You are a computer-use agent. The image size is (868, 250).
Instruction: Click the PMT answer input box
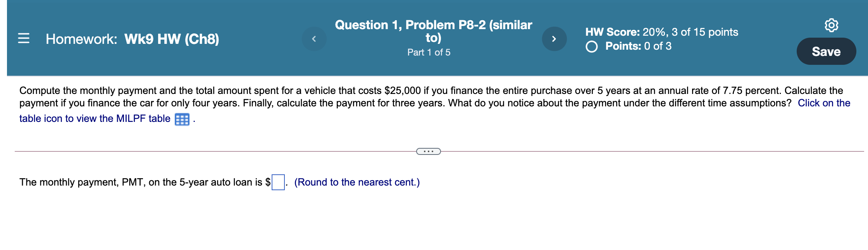click(x=277, y=181)
